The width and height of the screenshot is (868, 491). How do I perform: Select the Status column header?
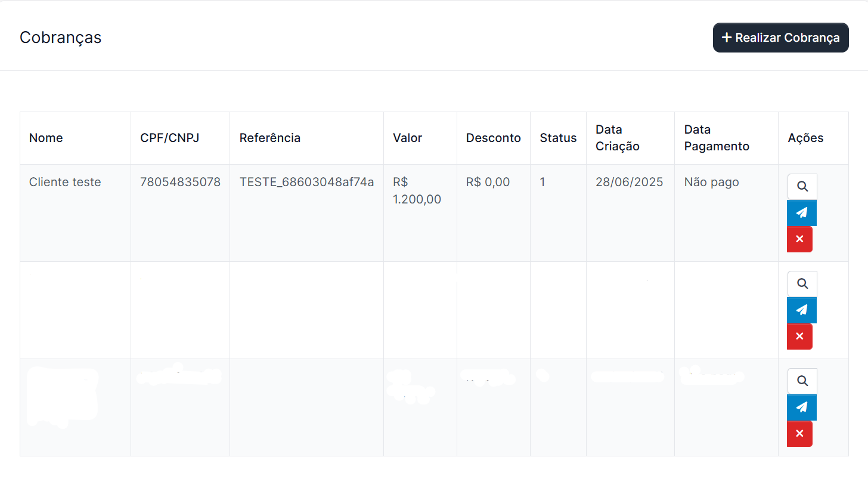coord(558,138)
